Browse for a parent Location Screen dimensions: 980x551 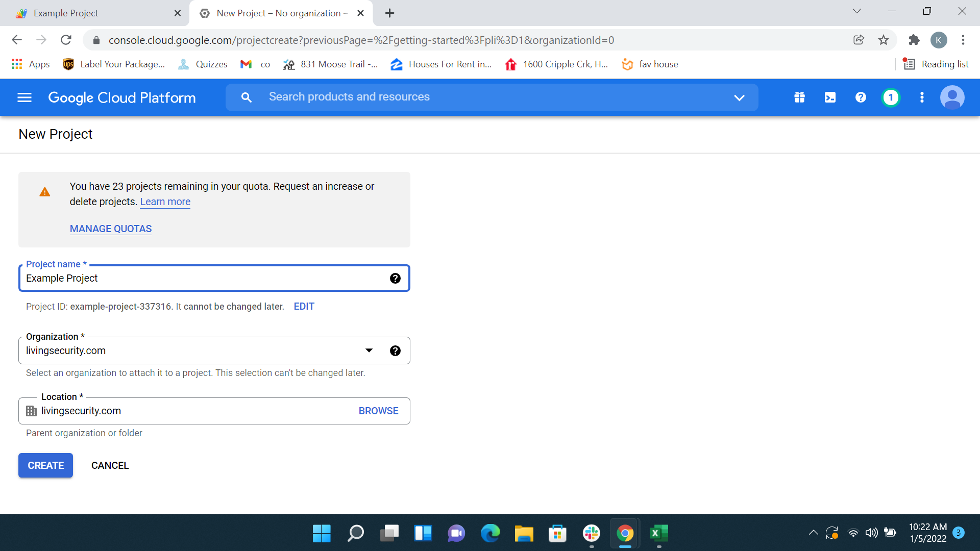(x=378, y=411)
